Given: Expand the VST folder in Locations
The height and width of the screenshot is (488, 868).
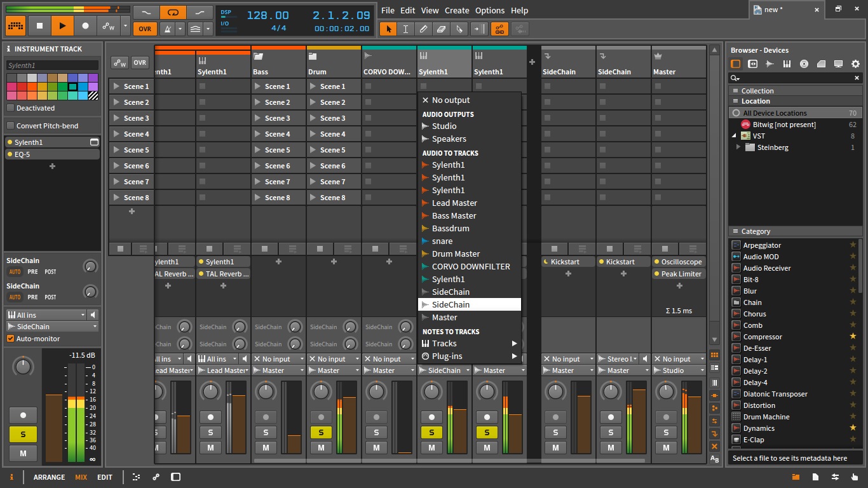Looking at the screenshot, I should click(735, 135).
